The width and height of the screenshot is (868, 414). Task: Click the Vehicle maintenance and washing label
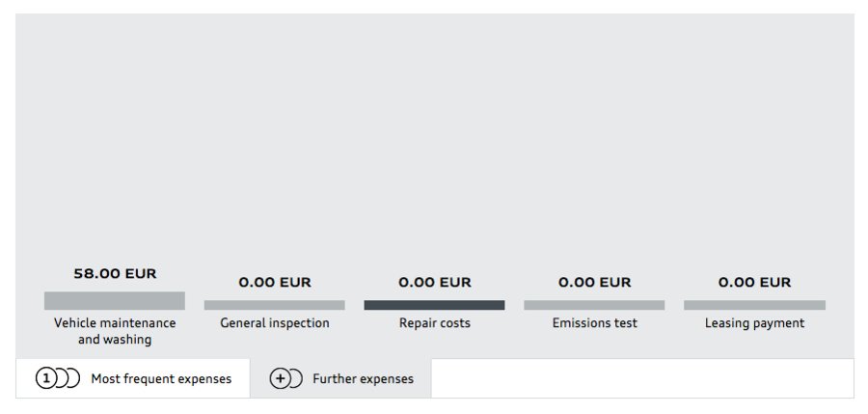115,331
